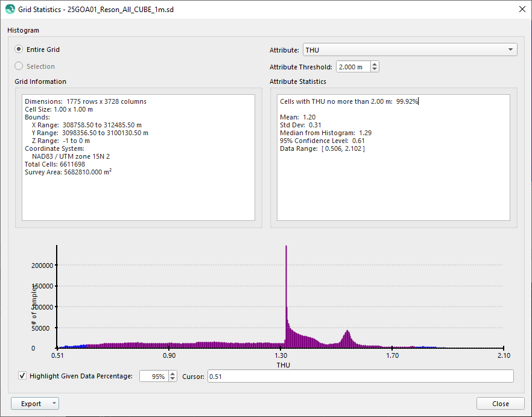Screen dimensions: 532x417
Task: Open the Attribute dropdown showing THU
Action: point(409,49)
